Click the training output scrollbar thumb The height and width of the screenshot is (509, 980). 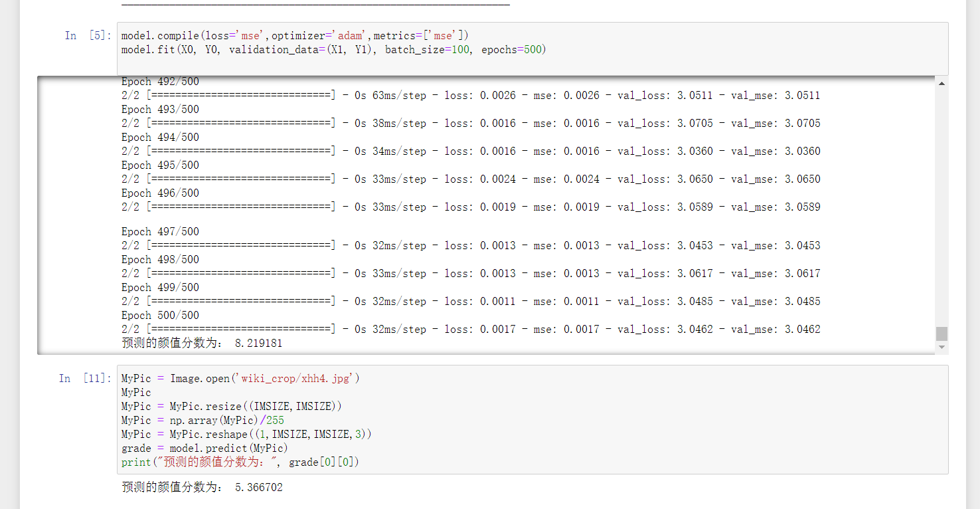[x=941, y=334]
